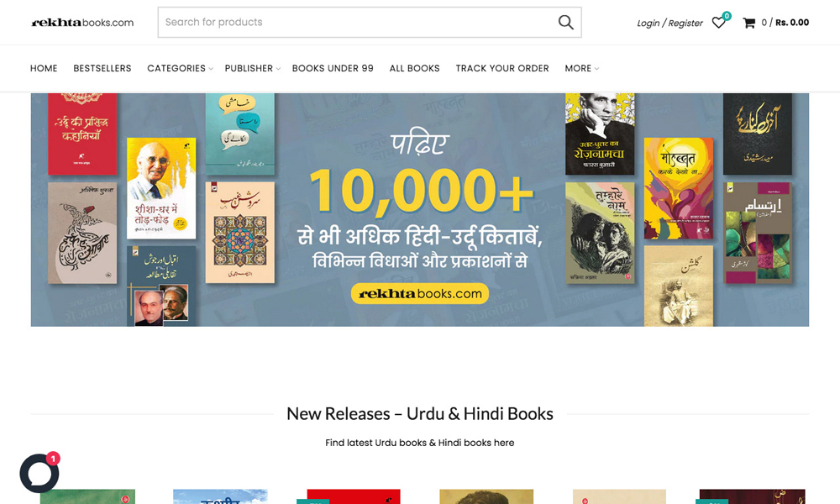Expand the Publisher dropdown menu
This screenshot has width=840, height=504.
[252, 69]
